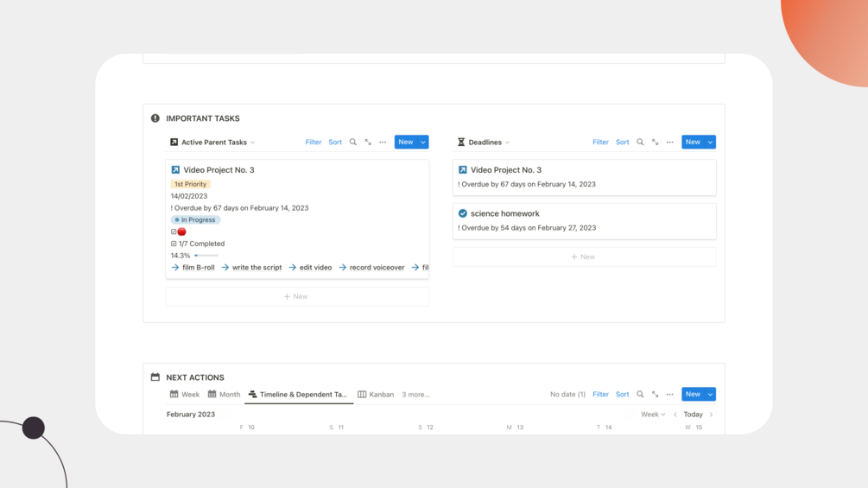Click the 14/02/2023 date text
Screen dimensions: 868x488
(x=189, y=196)
